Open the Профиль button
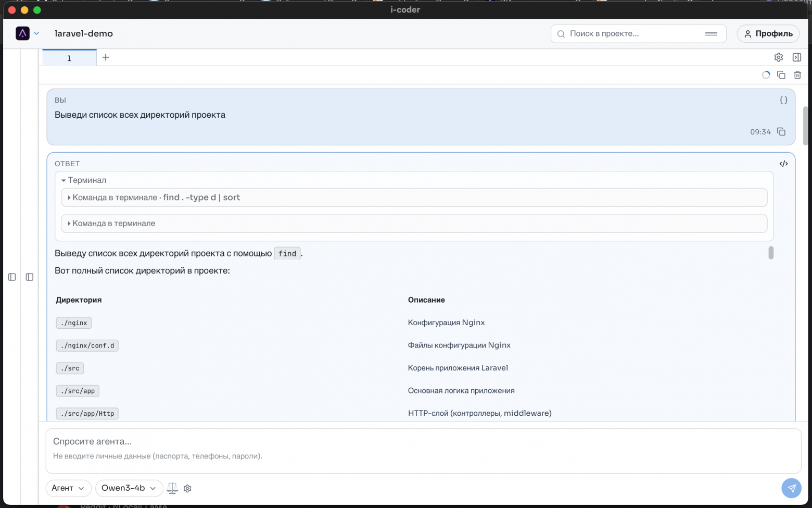The width and height of the screenshot is (812, 508). pyautogui.click(x=768, y=33)
